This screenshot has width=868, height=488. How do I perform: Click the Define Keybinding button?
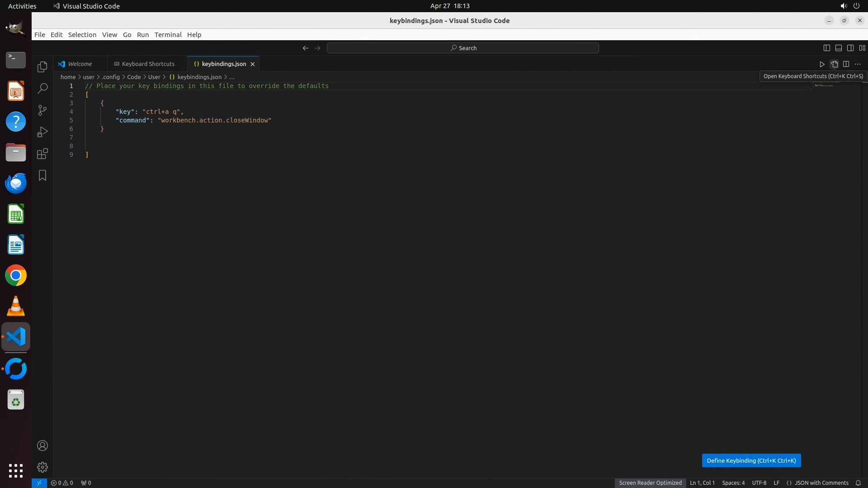(751, 460)
